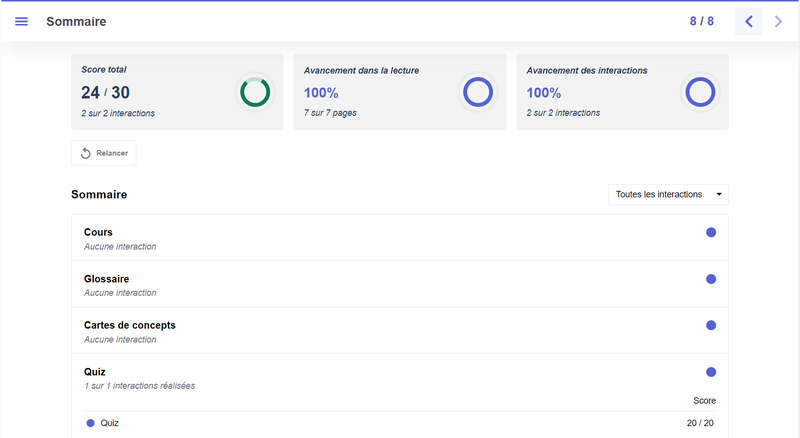Screen dimensions: 800x438
Task: Click the status dot for Glossaire
Action: click(x=711, y=279)
